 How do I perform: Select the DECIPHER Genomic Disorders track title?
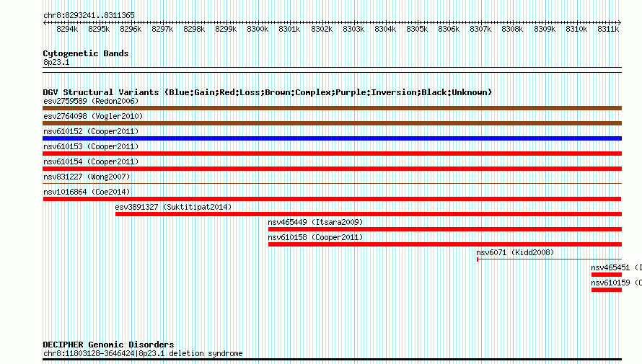click(x=108, y=345)
